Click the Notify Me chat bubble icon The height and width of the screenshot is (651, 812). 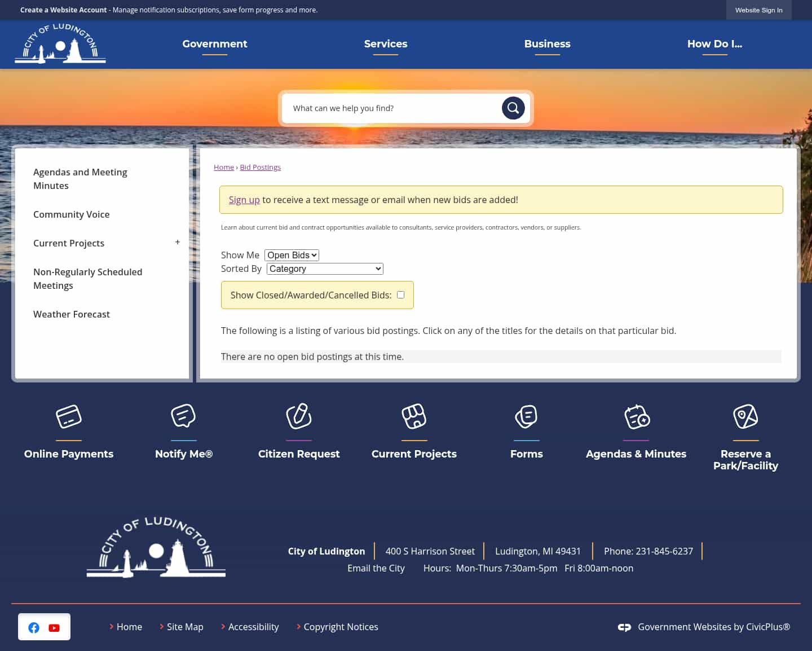183,416
